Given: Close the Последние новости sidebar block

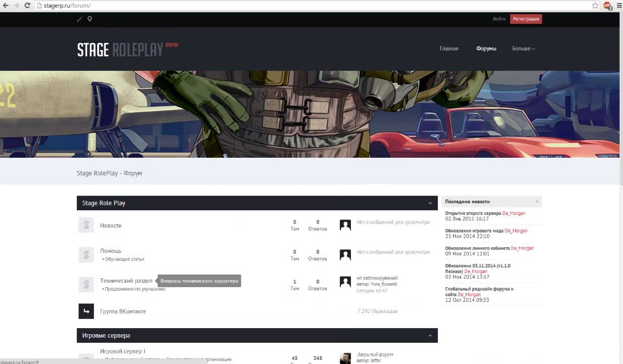Looking at the screenshot, I should coord(537,201).
